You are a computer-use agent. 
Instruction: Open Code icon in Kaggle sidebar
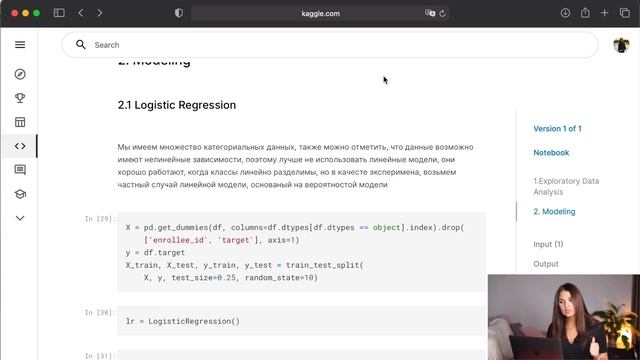click(x=20, y=146)
